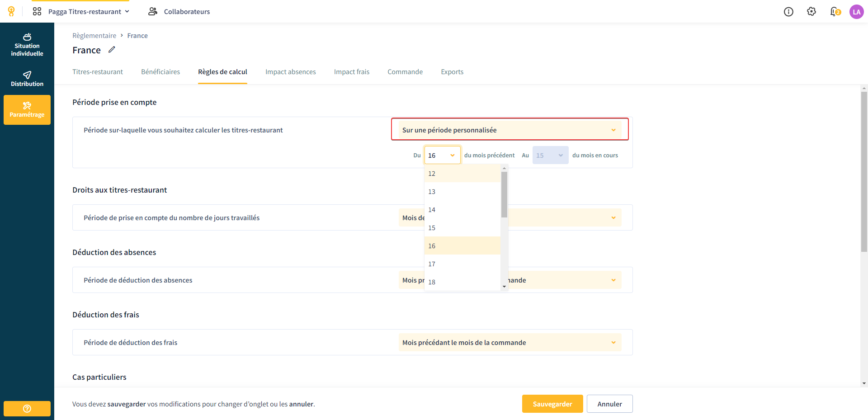The width and height of the screenshot is (868, 420).
Task: Open the information circle icon
Action: tap(788, 12)
